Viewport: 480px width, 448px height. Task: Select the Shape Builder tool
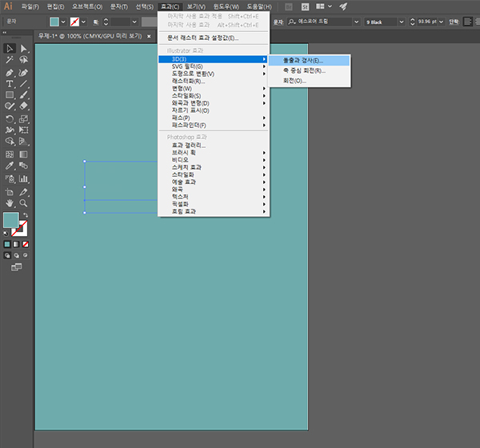[x=10, y=141]
